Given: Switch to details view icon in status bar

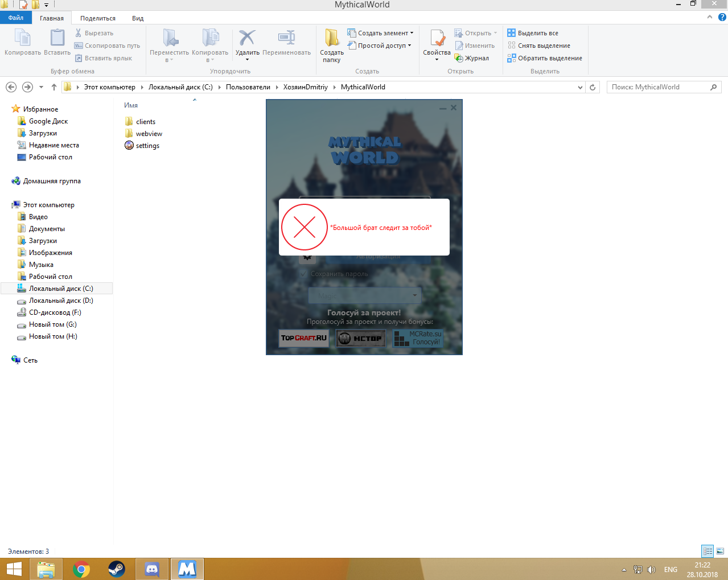Looking at the screenshot, I should point(708,551).
